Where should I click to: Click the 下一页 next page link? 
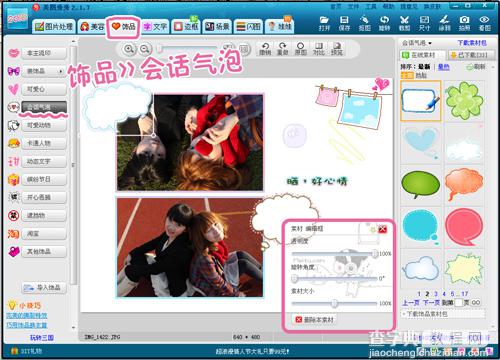tap(431, 303)
